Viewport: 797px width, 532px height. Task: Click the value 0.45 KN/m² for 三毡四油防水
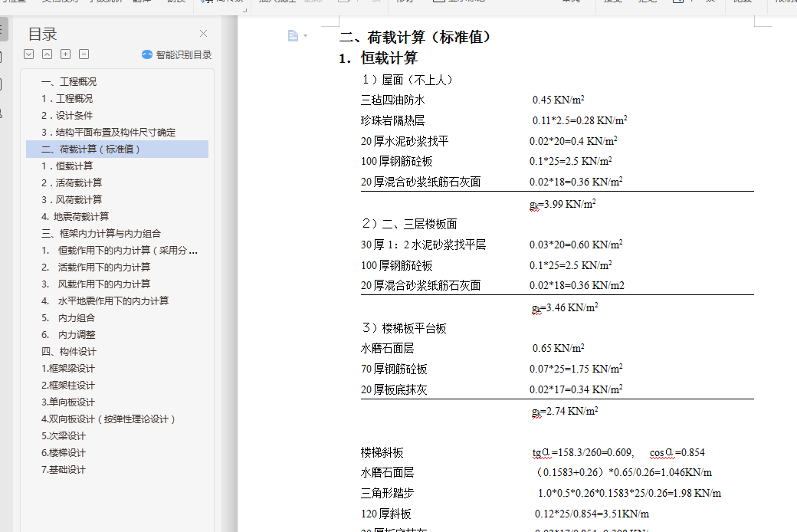coord(558,99)
